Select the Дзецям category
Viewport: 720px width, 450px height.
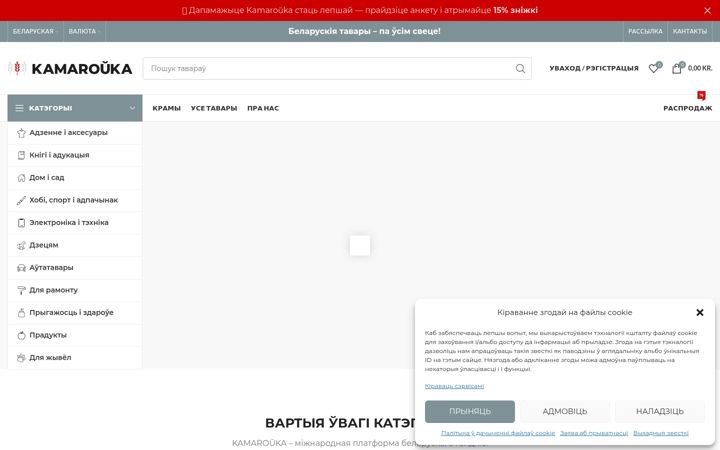click(75, 245)
